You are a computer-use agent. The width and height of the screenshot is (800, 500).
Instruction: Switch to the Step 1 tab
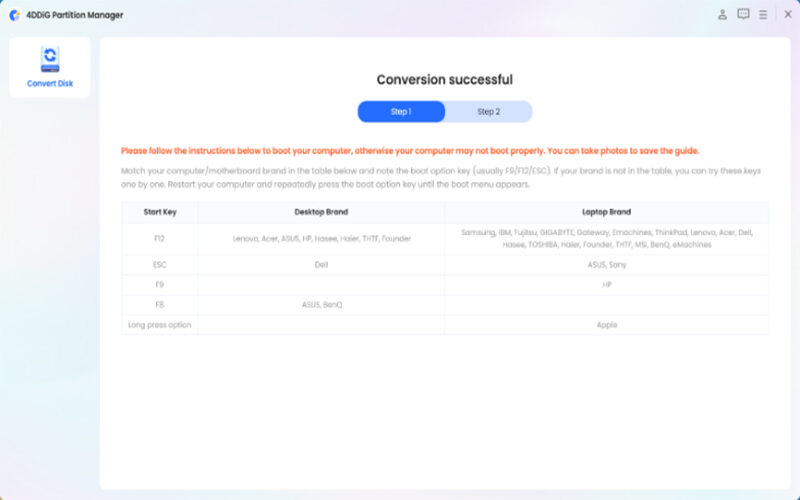pos(401,111)
